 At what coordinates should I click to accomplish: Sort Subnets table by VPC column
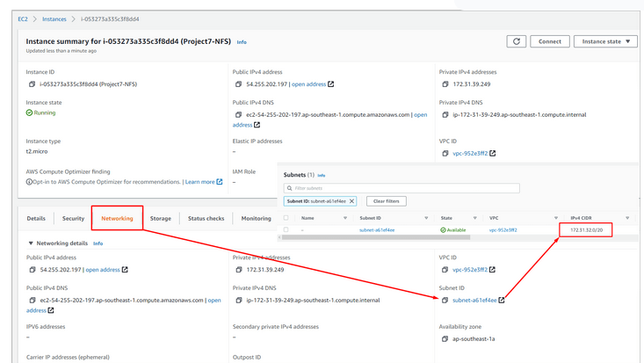(556, 218)
